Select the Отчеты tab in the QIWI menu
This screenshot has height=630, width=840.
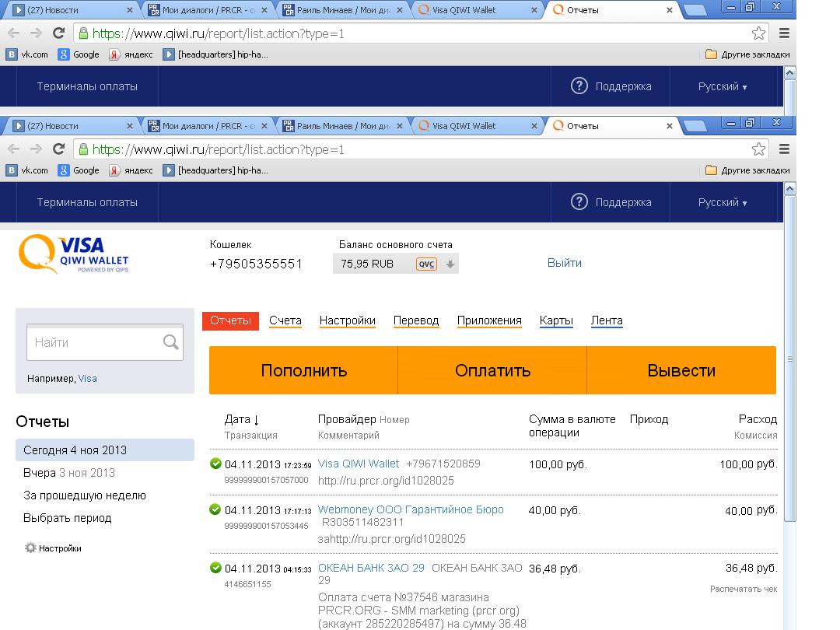[230, 320]
